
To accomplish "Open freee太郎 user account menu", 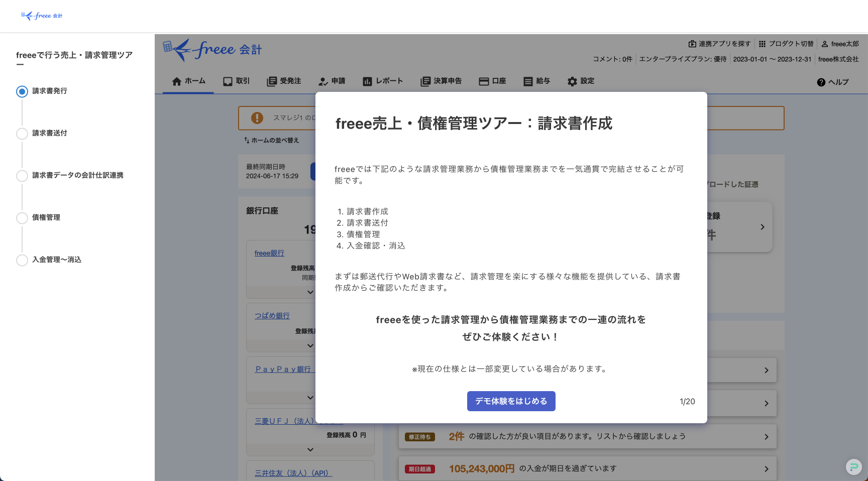I will pos(840,44).
